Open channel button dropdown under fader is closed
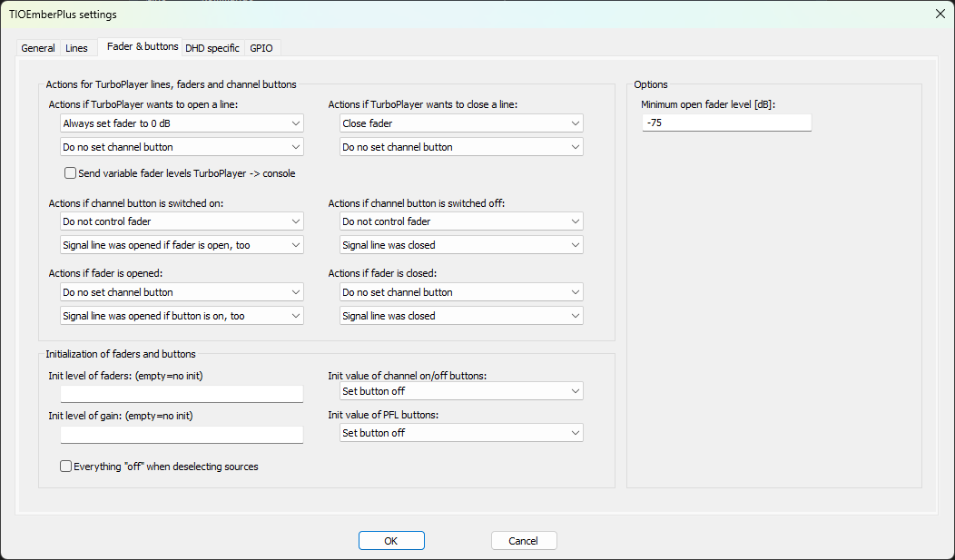This screenshot has width=955, height=560. point(462,291)
